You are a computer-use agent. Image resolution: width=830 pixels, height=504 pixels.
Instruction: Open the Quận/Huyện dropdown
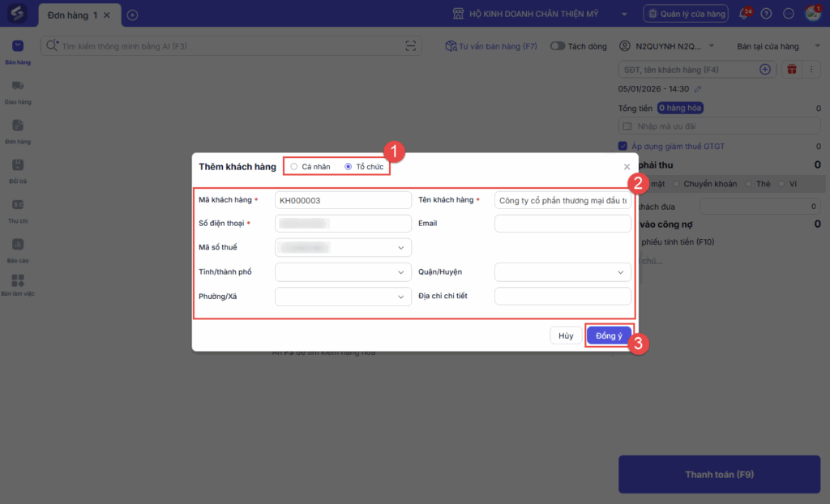pos(563,272)
